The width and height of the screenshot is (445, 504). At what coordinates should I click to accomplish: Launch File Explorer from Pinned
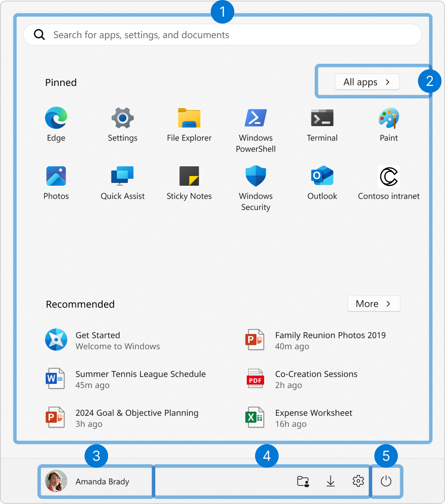click(x=189, y=124)
